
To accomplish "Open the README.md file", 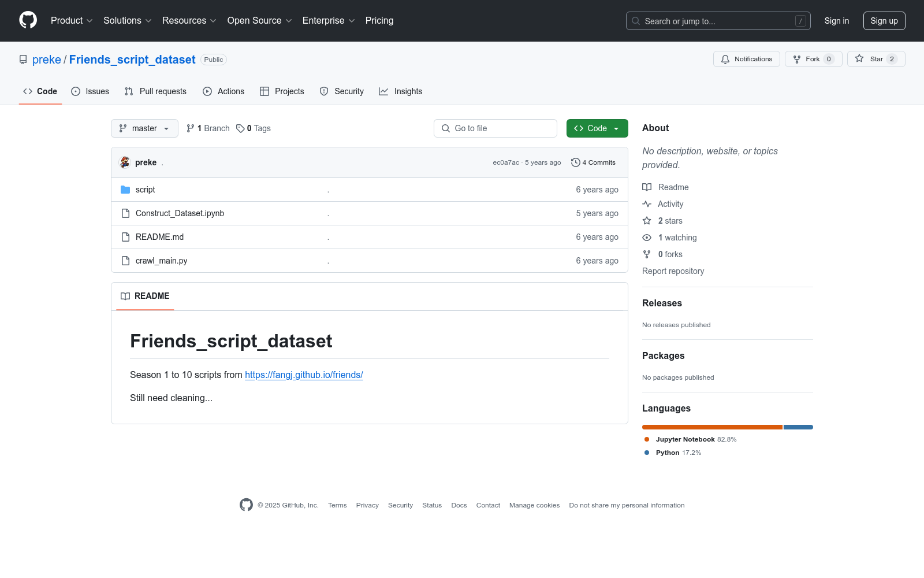I will [159, 237].
